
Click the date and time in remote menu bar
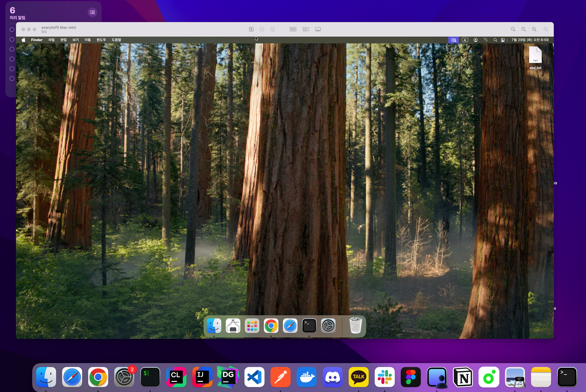[530, 40]
